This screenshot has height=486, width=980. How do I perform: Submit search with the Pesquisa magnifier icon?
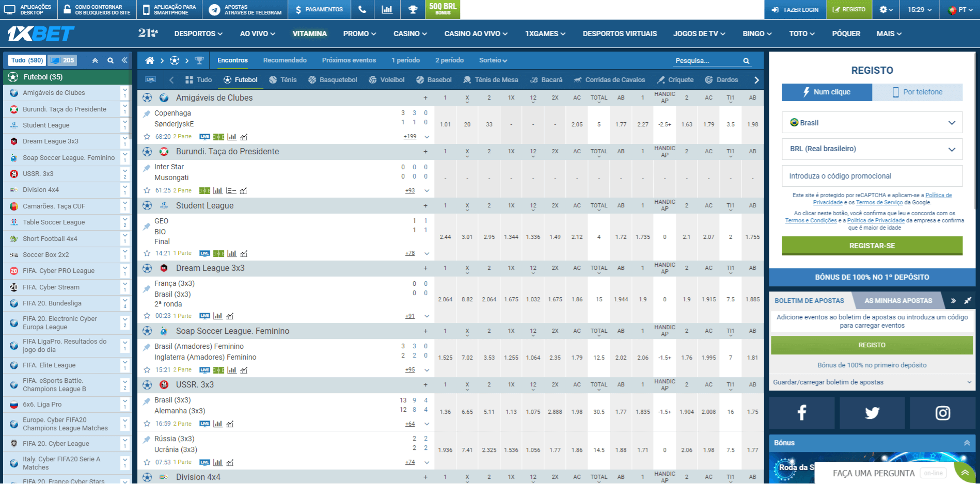(x=746, y=61)
